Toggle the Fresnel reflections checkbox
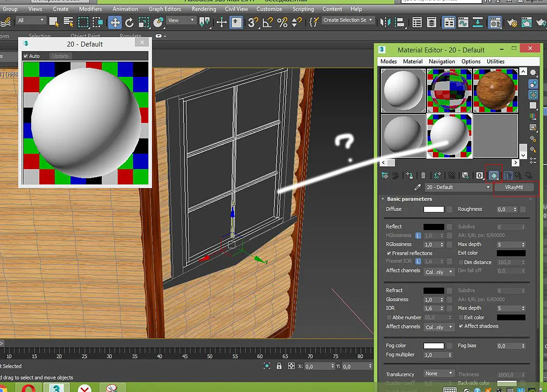Image resolution: width=547 pixels, height=392 pixels. 388,253
